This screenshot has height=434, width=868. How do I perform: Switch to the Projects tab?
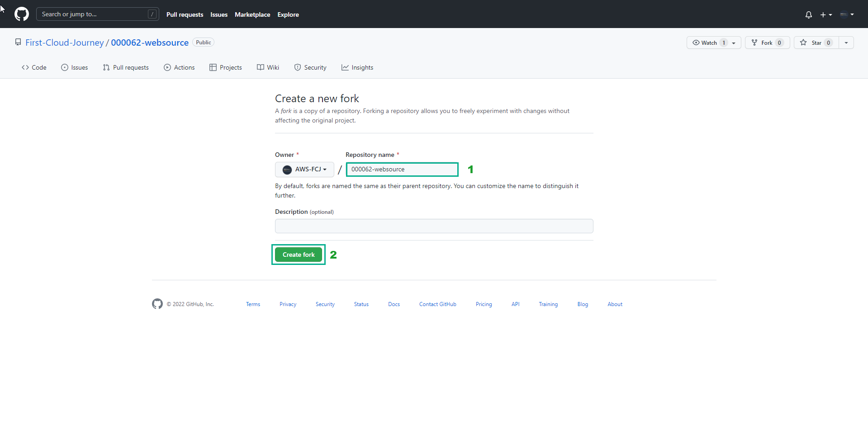coord(226,67)
